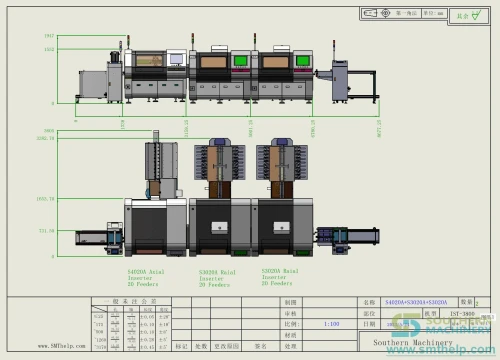Select the '制图' drafter label
This screenshot has height=360, width=500.
pos(290,302)
